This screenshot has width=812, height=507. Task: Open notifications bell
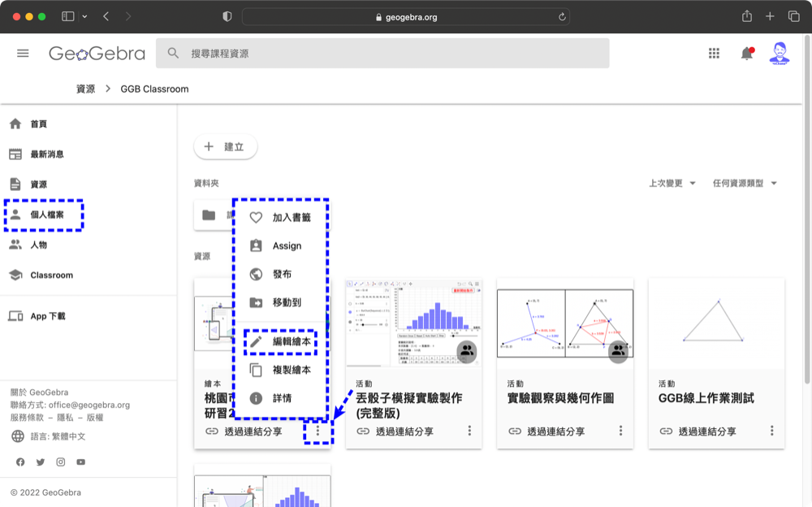coord(747,54)
